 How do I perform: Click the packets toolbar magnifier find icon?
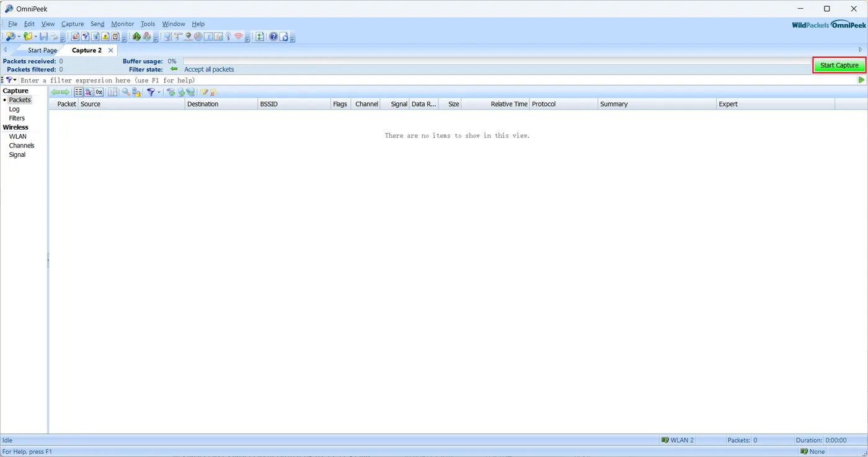click(126, 92)
